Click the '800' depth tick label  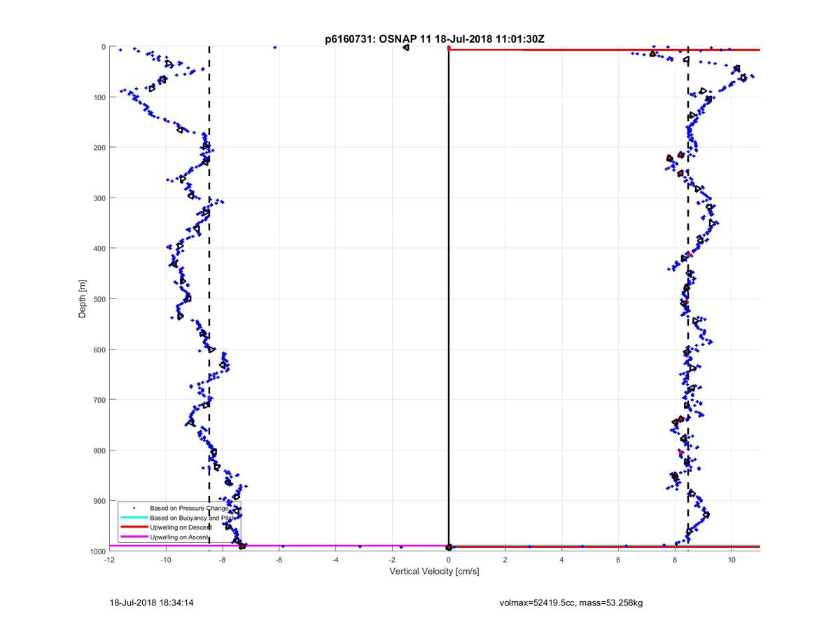99,450
